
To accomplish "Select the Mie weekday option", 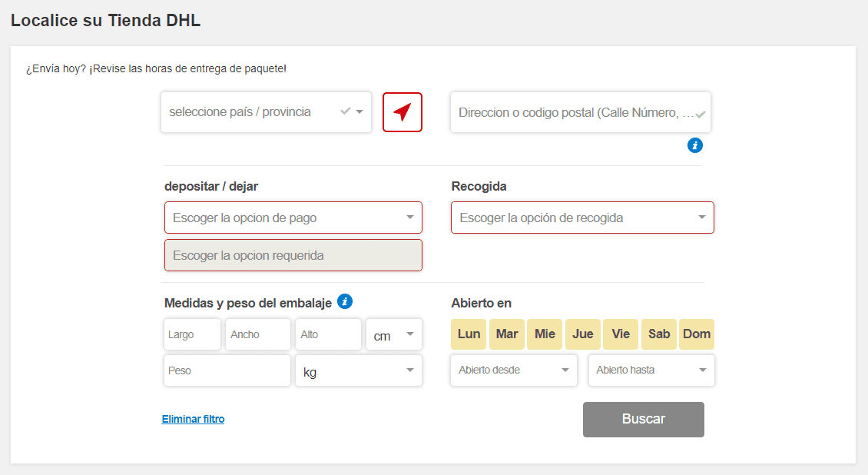I will pyautogui.click(x=545, y=334).
